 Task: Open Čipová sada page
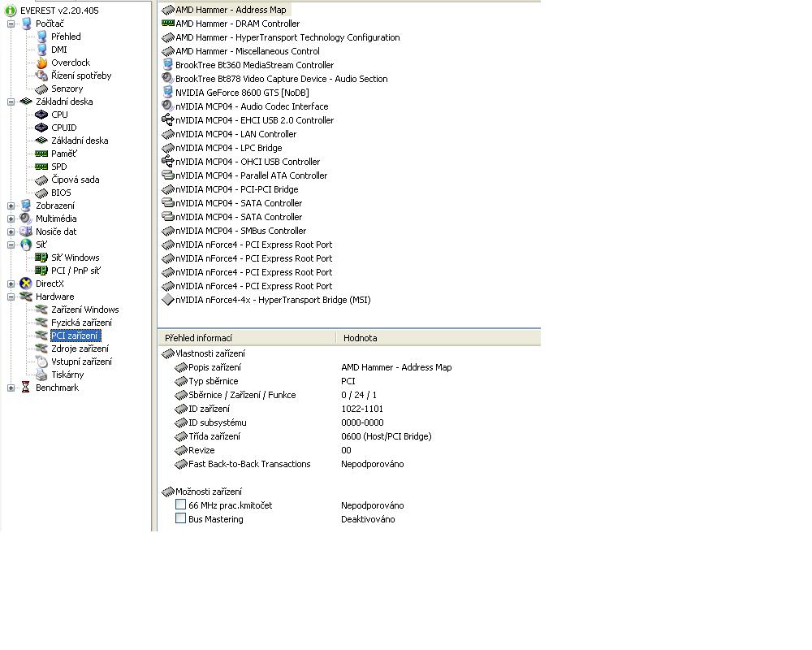pos(75,180)
